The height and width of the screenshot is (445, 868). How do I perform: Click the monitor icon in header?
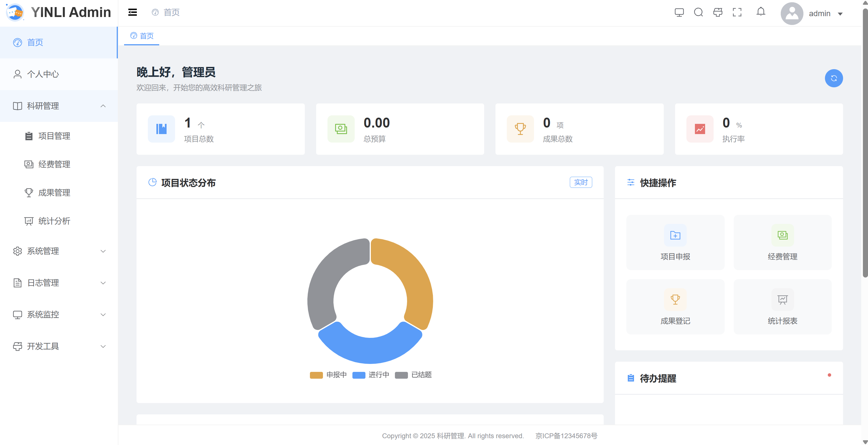click(x=679, y=12)
